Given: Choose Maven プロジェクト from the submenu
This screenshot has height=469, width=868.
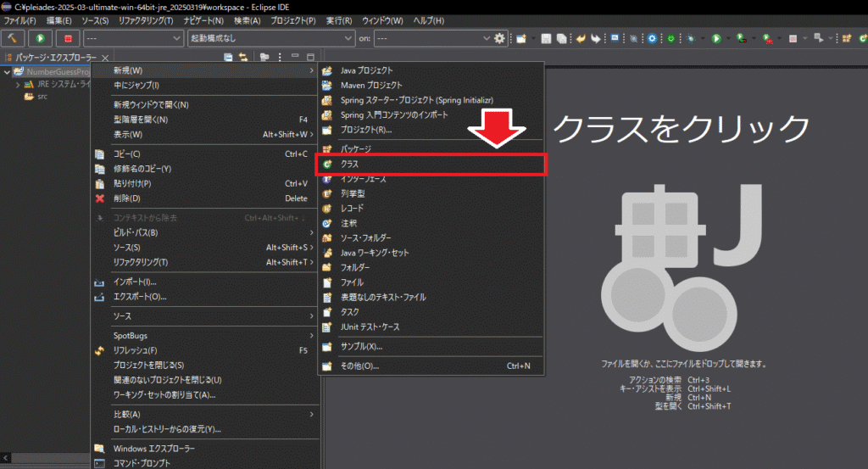Looking at the screenshot, I should tap(431, 86).
